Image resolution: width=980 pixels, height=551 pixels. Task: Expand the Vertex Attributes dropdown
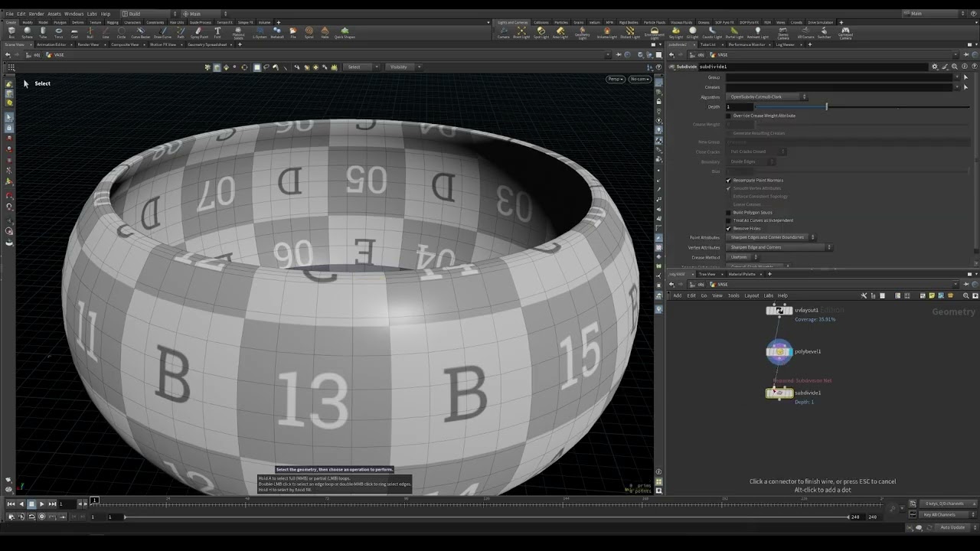[x=779, y=247]
